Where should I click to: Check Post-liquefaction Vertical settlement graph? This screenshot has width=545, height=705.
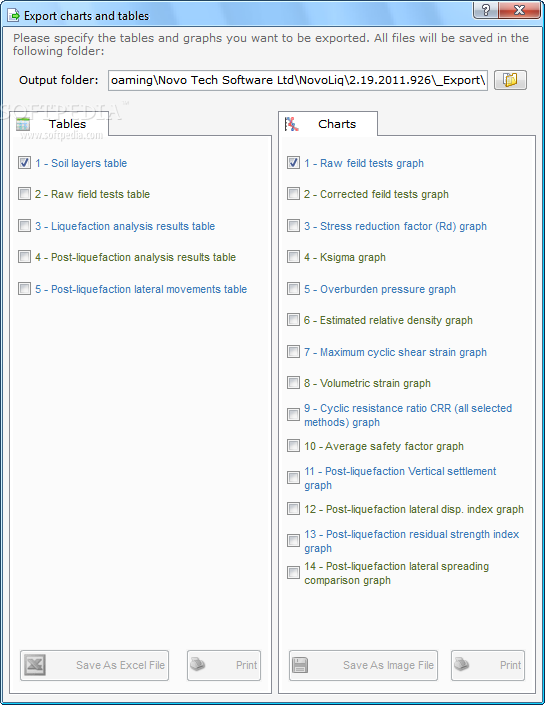pos(293,477)
